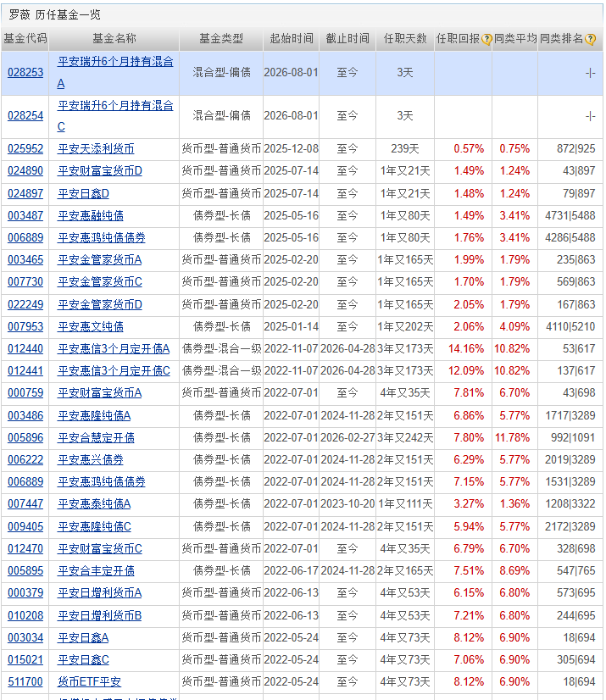606x700 pixels.
Task: Open 货币ETF平安 fund link
Action: pyautogui.click(x=89, y=682)
